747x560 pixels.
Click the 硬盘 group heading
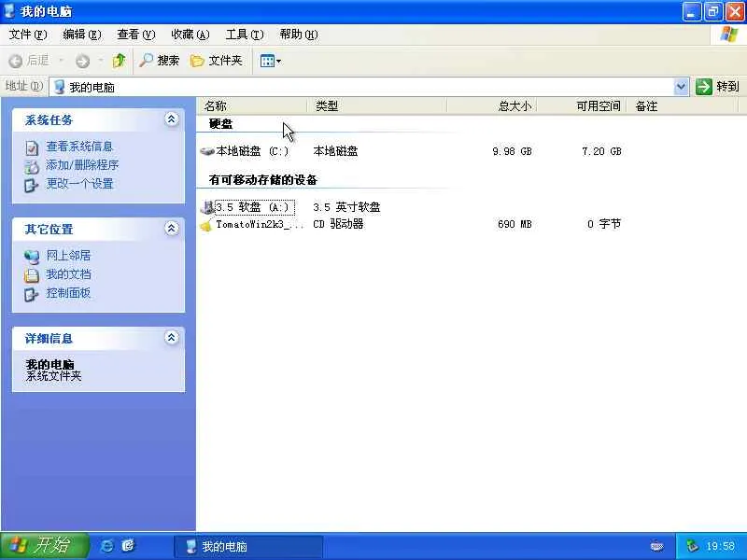[220, 124]
